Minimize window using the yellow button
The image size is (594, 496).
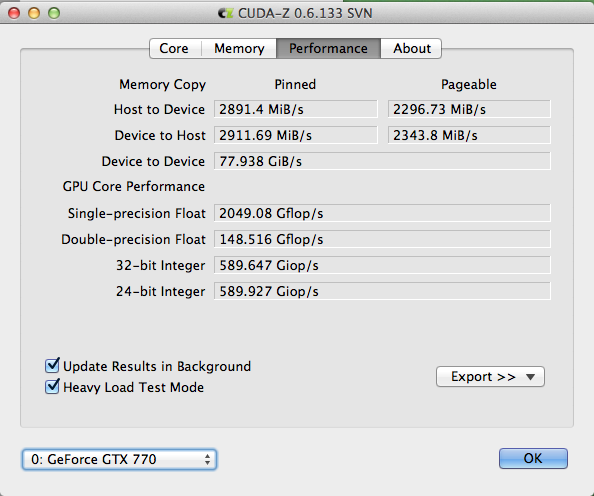pyautogui.click(x=34, y=13)
